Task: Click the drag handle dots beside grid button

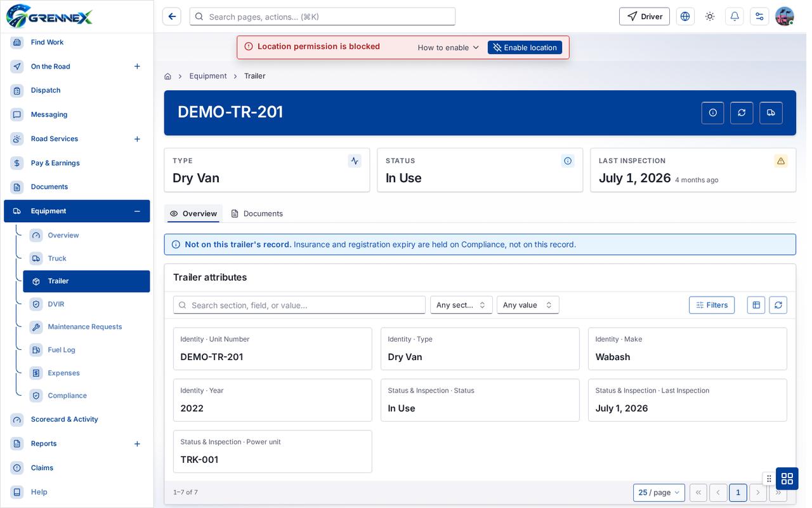Action: 769,478
